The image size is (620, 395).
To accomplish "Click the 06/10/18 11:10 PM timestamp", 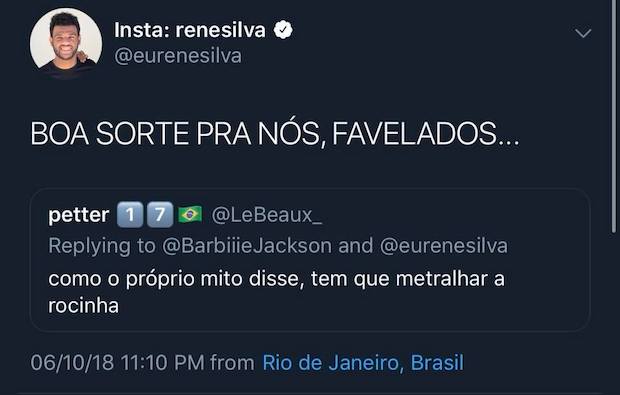I will coord(117,363).
